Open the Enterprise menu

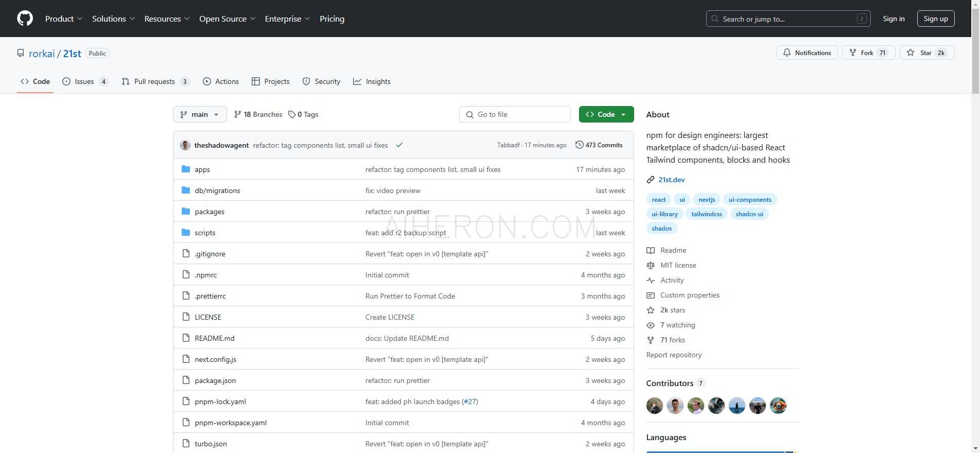287,19
